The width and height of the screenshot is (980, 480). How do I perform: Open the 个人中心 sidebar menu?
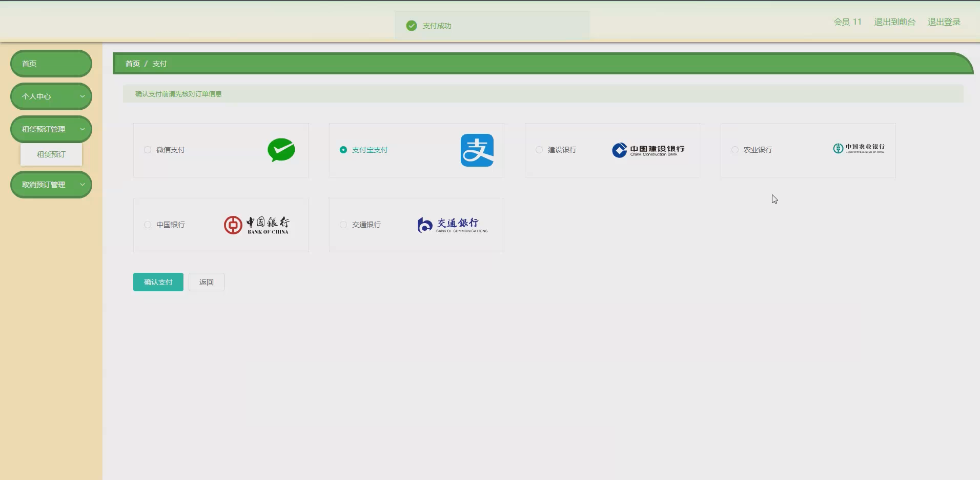(51, 96)
